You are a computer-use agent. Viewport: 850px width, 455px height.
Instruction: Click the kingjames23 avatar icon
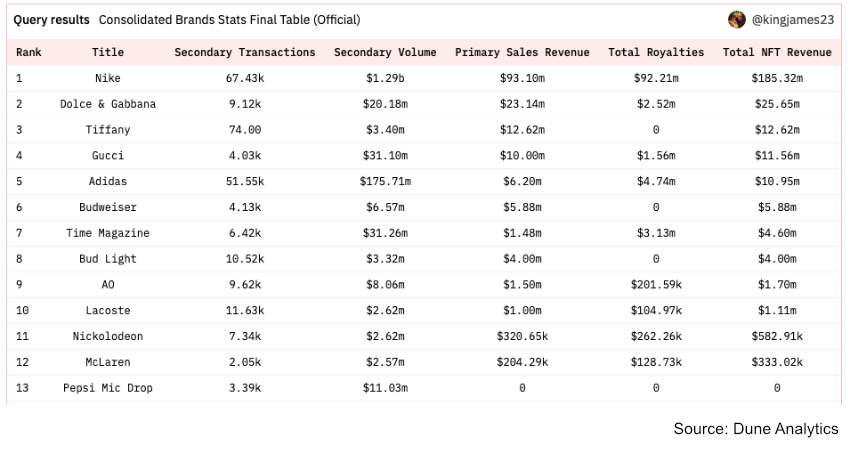coord(737,20)
